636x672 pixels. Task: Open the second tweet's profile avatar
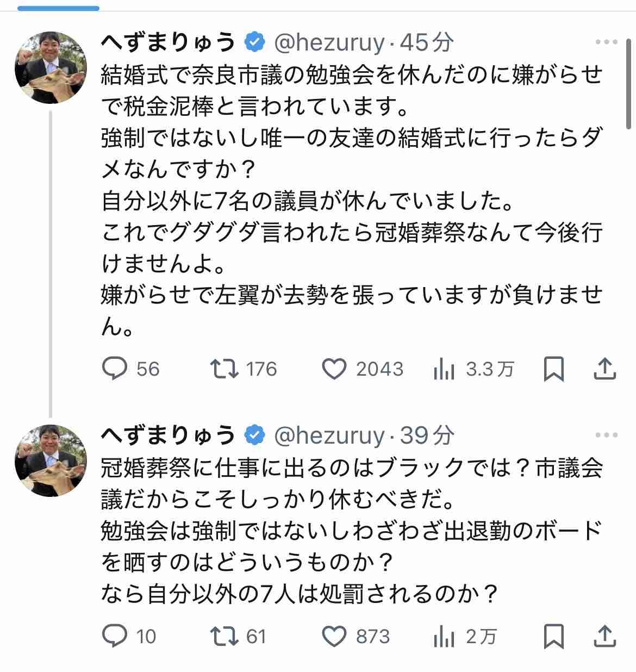[51, 461]
